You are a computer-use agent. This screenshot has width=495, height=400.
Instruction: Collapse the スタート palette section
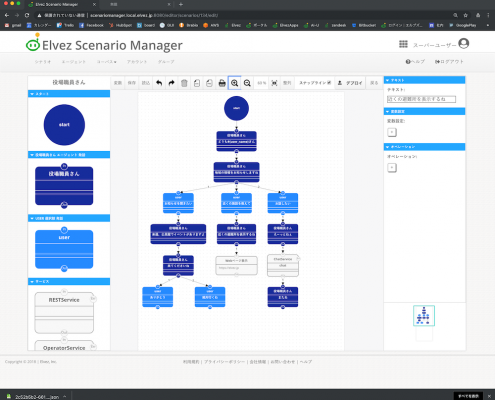(x=69, y=94)
